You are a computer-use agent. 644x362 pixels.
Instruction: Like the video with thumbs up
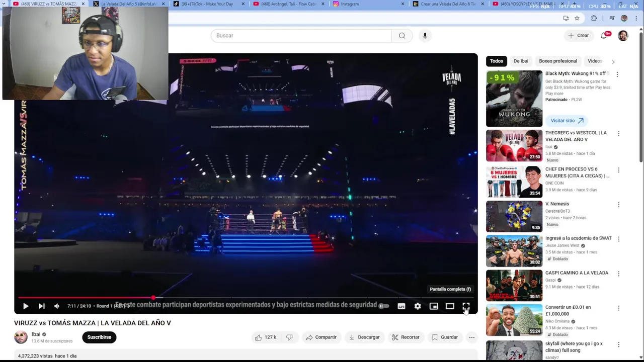tap(266, 337)
